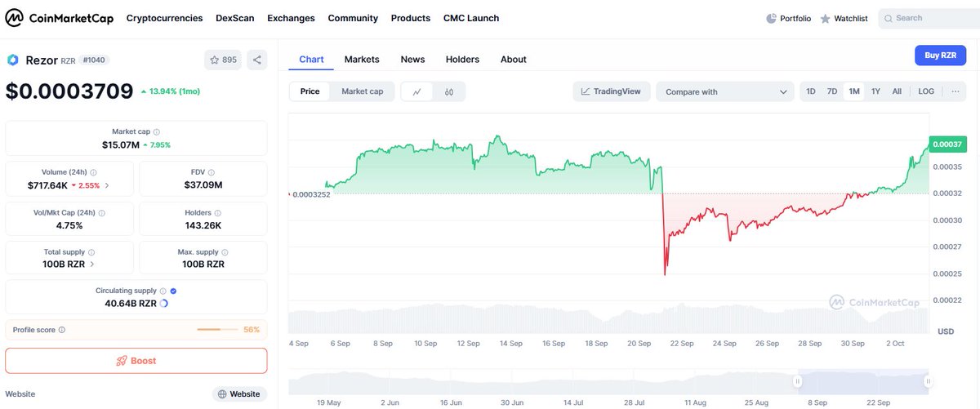
Task: Switch chart to Price view
Action: coord(310,91)
